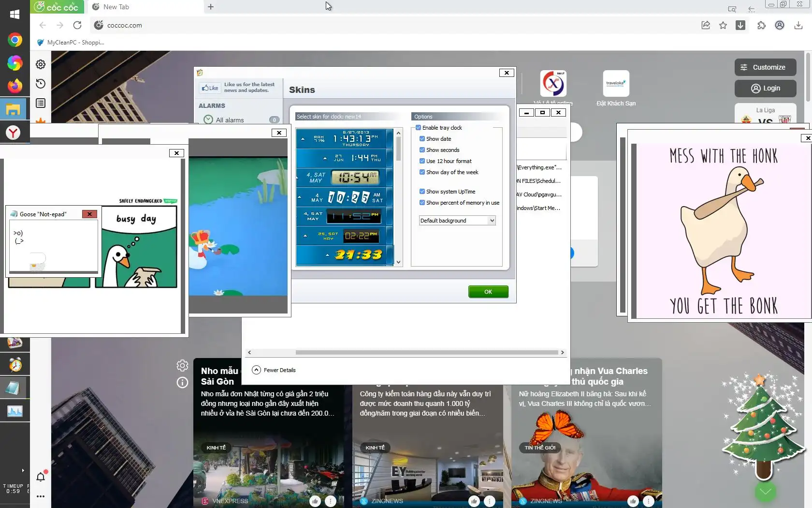Switch to the New Tab browser tab
This screenshot has width=812, height=508.
145,7
